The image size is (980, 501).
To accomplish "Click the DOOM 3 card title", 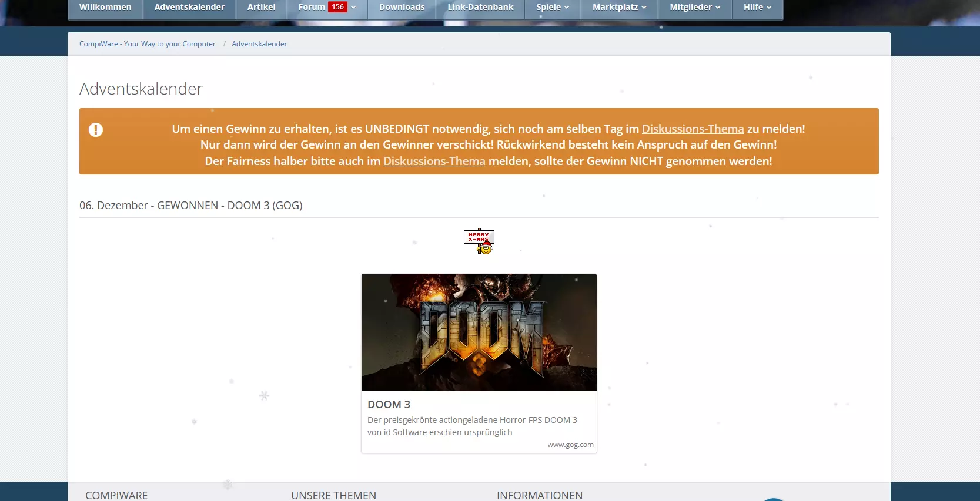I will coord(389,405).
